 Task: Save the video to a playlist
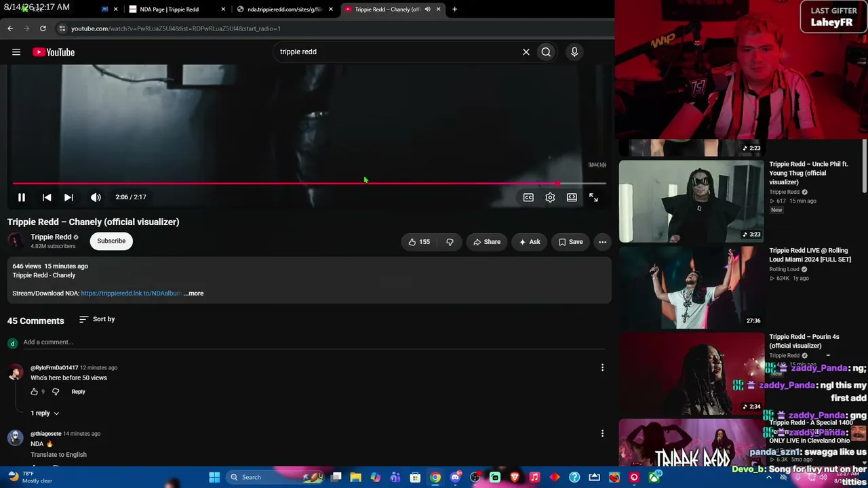coord(570,242)
